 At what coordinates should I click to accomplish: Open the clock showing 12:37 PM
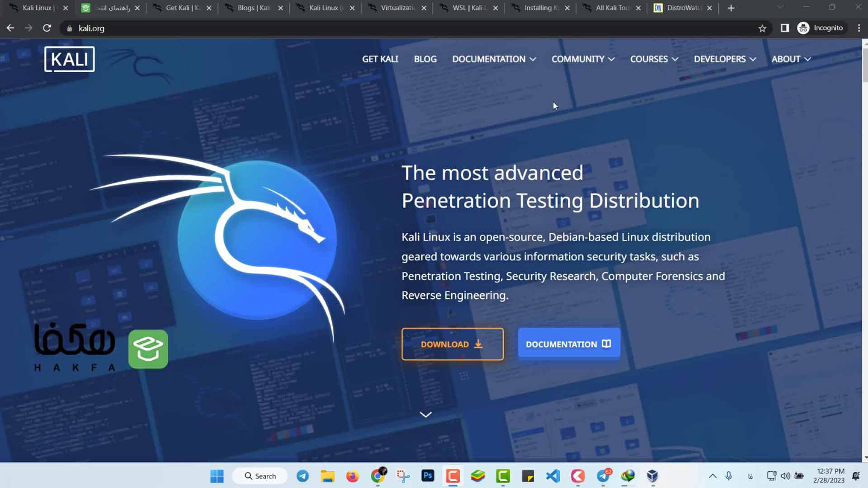coord(829,476)
